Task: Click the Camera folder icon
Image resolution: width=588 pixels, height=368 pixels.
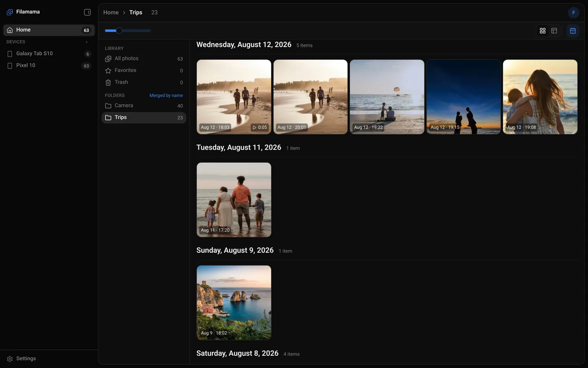Action: point(108,106)
